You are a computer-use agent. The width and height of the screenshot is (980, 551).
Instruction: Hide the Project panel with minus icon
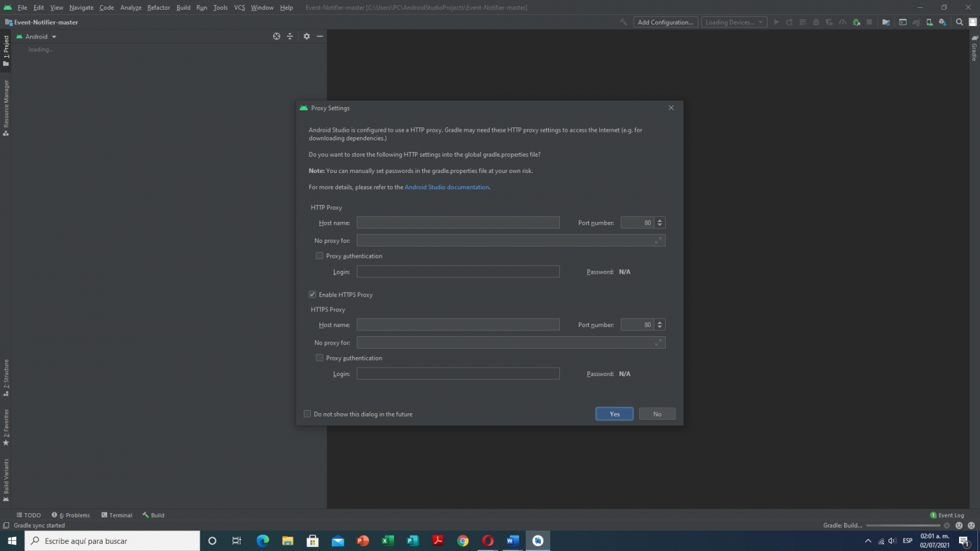click(320, 37)
